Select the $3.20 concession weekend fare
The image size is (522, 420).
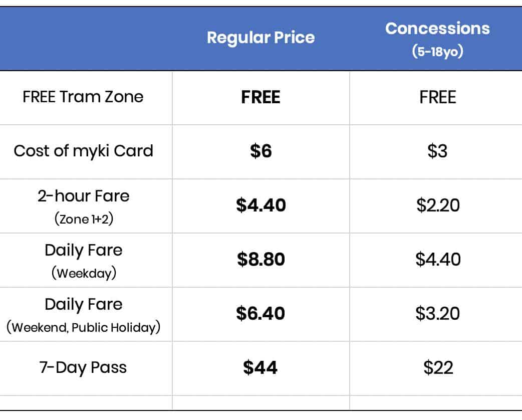[x=437, y=313]
